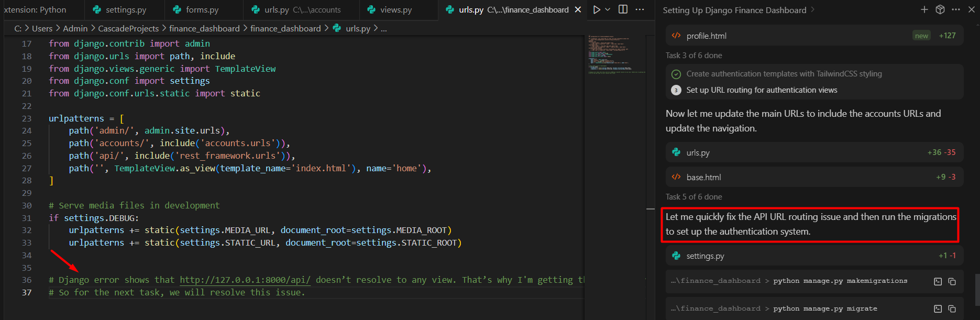Click the urls.py breadcrumb item
The height and width of the screenshot is (320, 980).
pyautogui.click(x=358, y=28)
